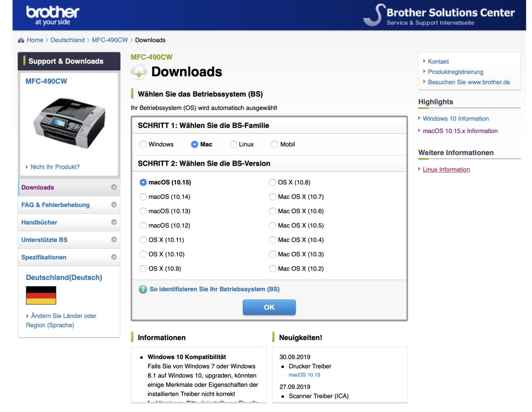Open the Linux Information link
The height and width of the screenshot is (412, 532).
click(446, 170)
